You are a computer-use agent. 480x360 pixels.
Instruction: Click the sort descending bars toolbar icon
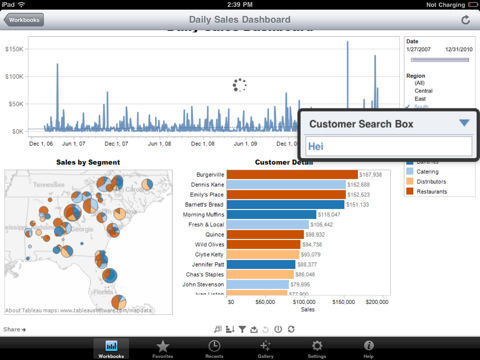pos(230,329)
